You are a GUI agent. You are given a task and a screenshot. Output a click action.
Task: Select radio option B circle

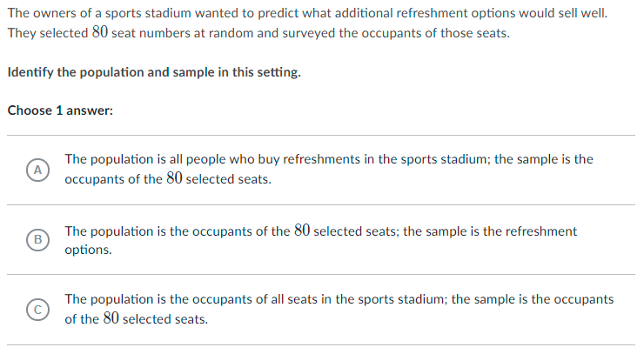[x=37, y=239]
